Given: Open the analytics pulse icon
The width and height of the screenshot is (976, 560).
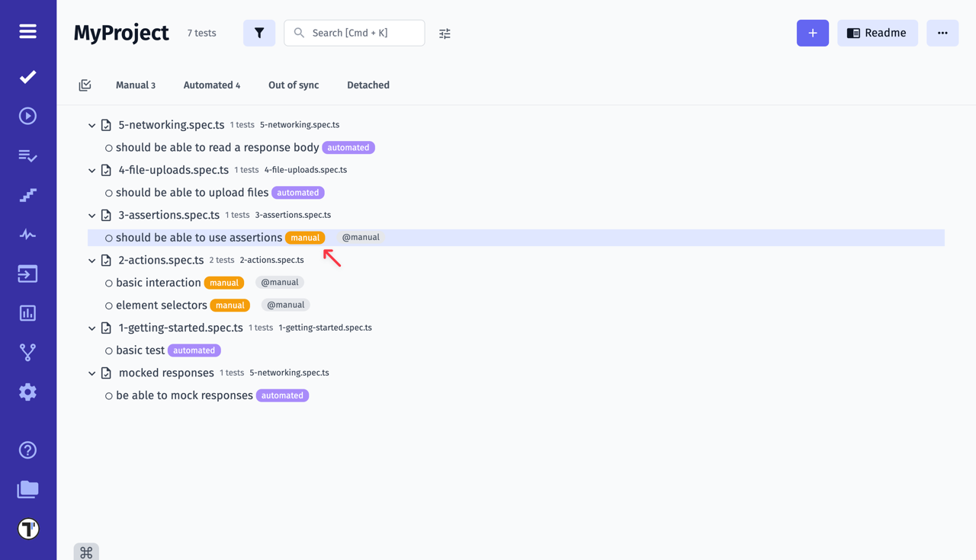Looking at the screenshot, I should tap(27, 234).
